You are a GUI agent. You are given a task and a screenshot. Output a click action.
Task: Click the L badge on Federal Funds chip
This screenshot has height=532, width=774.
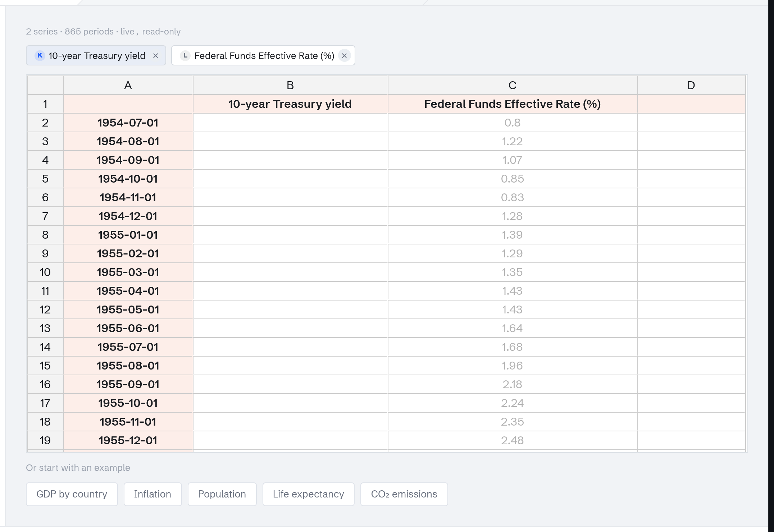pyautogui.click(x=185, y=55)
